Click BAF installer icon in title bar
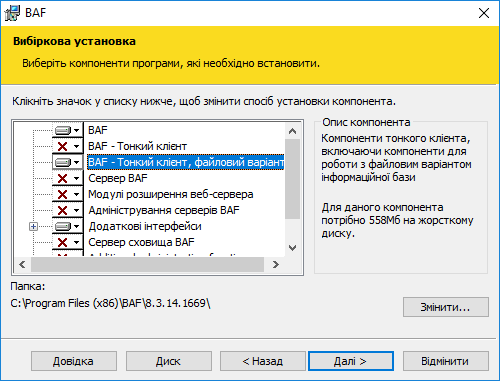The width and height of the screenshot is (500, 381). pos(12,13)
